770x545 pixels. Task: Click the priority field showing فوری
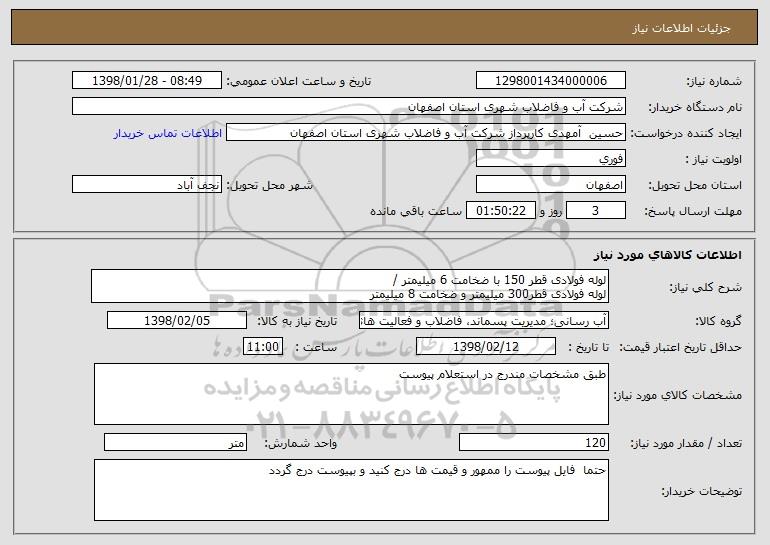point(550,158)
